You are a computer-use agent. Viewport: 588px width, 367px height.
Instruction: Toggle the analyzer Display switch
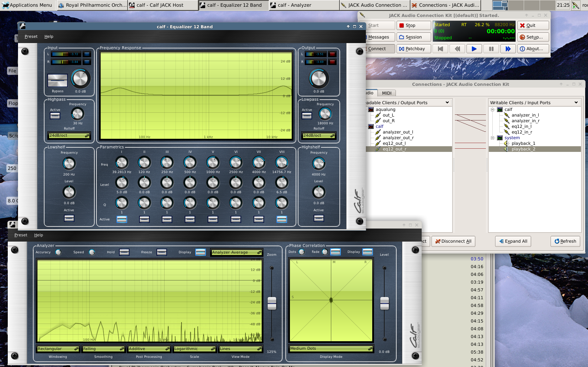pyautogui.click(x=201, y=252)
